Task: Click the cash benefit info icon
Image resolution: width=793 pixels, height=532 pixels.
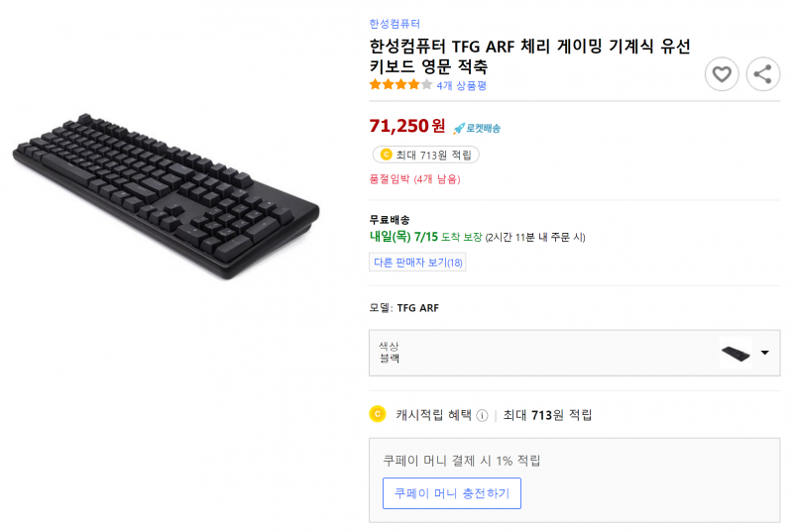Action: tap(482, 415)
